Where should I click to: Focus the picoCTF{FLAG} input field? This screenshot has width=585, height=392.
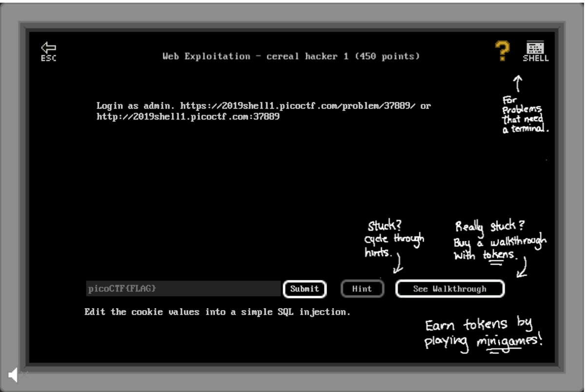coord(183,289)
